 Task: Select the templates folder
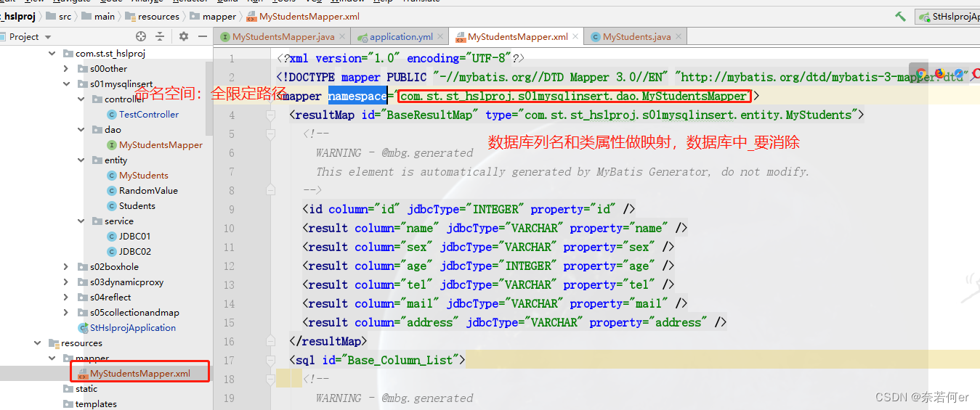tap(96, 404)
